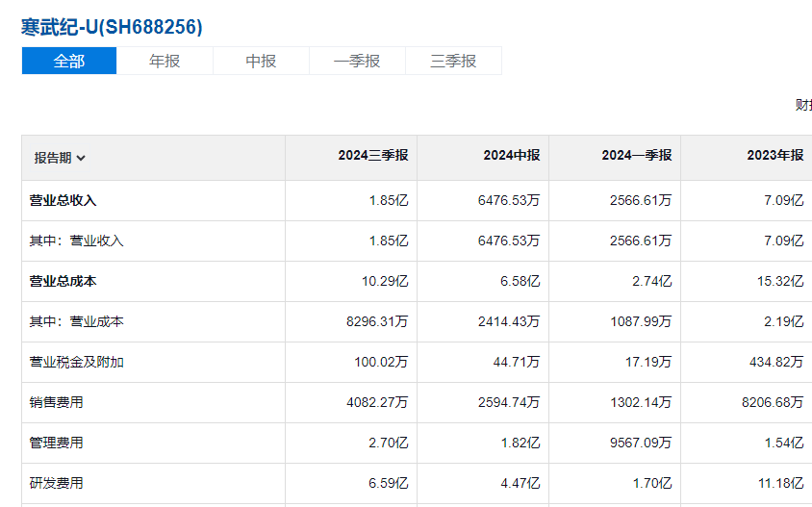Select the 营业总收入 row label
The height and width of the screenshot is (507, 812).
coord(63,201)
